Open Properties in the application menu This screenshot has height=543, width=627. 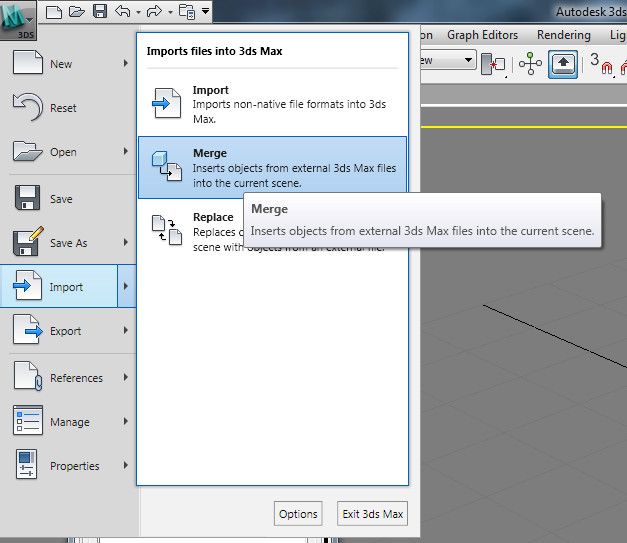[x=68, y=465]
